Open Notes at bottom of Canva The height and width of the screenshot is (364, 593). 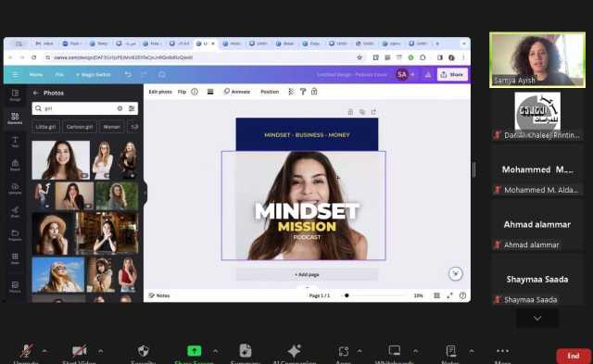[159, 295]
